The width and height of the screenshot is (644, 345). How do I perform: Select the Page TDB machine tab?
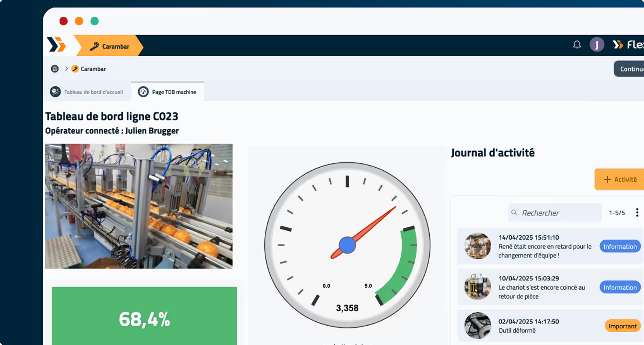(x=167, y=92)
